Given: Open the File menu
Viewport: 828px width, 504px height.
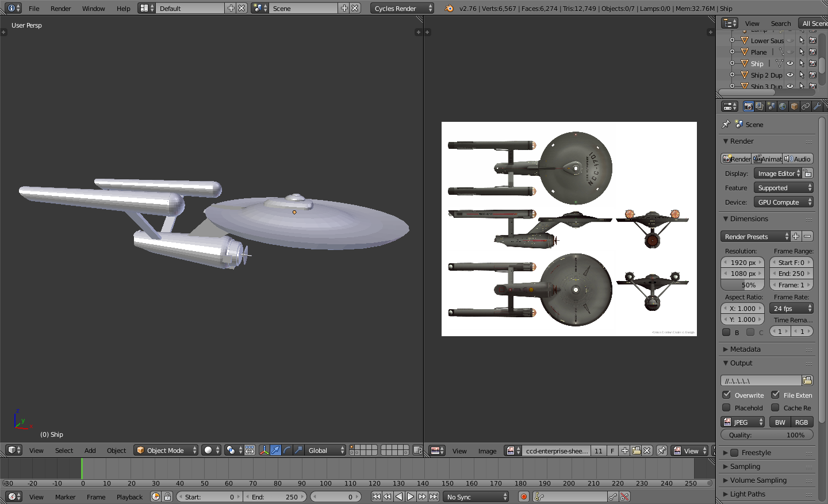Looking at the screenshot, I should 34,8.
